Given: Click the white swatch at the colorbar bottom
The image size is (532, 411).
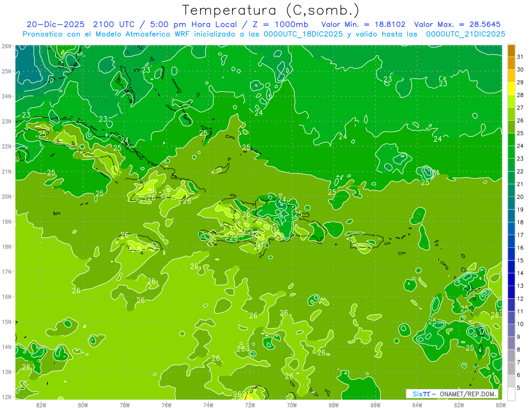Looking at the screenshot, I should 511,394.
